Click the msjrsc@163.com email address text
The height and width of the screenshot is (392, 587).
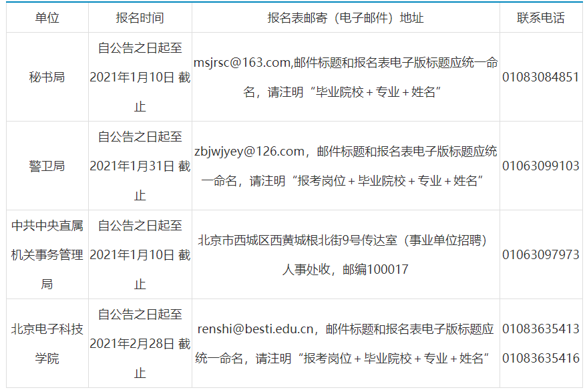pyautogui.click(x=242, y=63)
